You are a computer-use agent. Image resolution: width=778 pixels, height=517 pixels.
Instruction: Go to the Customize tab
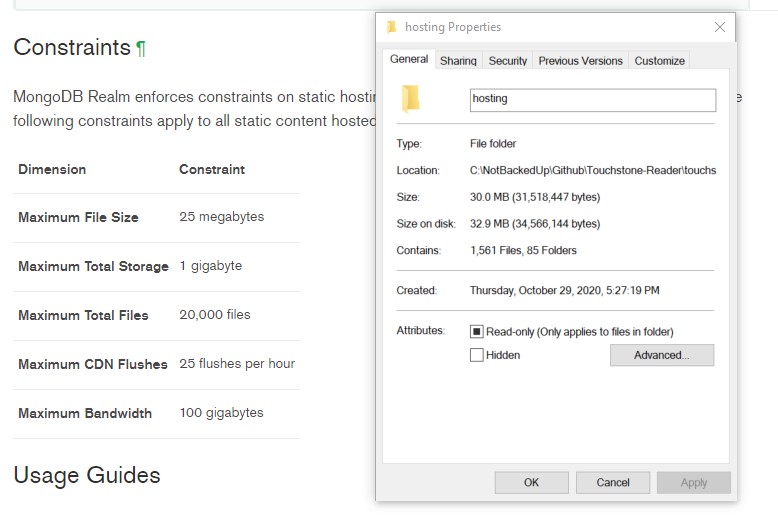pyautogui.click(x=659, y=61)
